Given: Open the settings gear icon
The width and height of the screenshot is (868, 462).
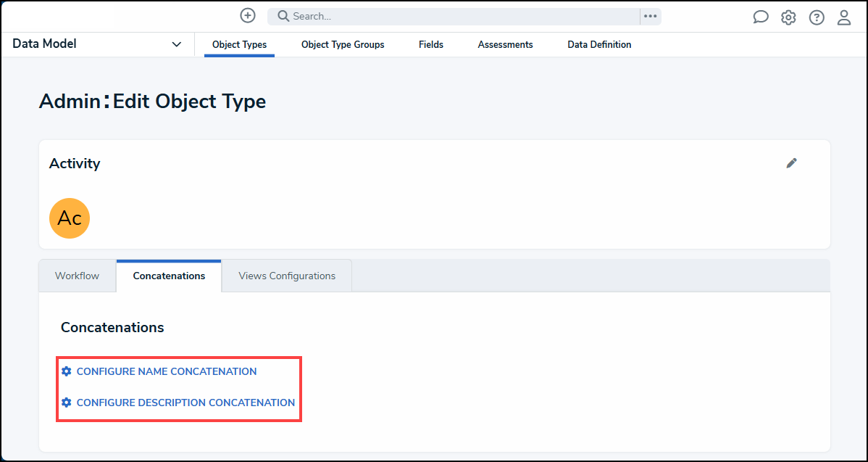Looking at the screenshot, I should point(788,16).
